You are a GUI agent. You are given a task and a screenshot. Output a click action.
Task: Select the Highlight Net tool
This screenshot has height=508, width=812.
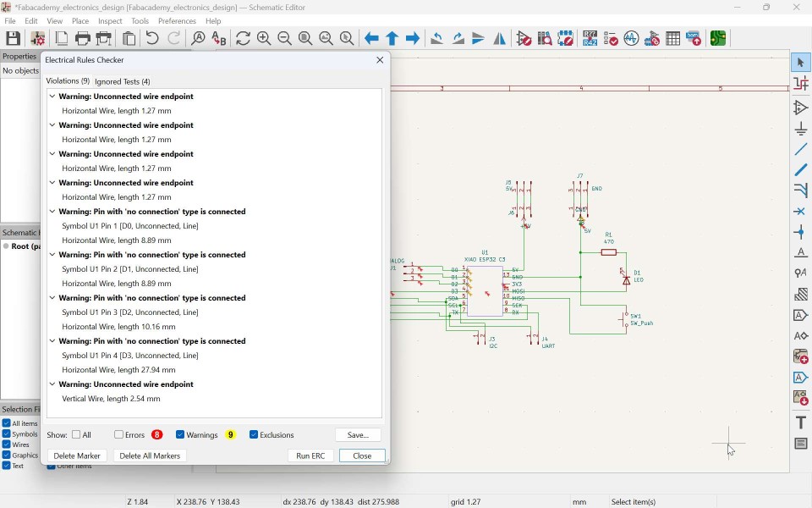[799, 82]
